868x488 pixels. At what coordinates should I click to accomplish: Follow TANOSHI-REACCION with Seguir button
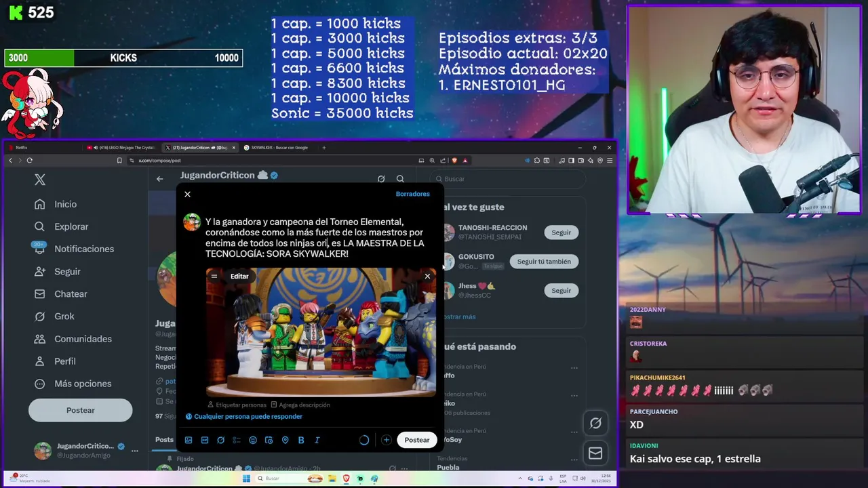pyautogui.click(x=561, y=232)
